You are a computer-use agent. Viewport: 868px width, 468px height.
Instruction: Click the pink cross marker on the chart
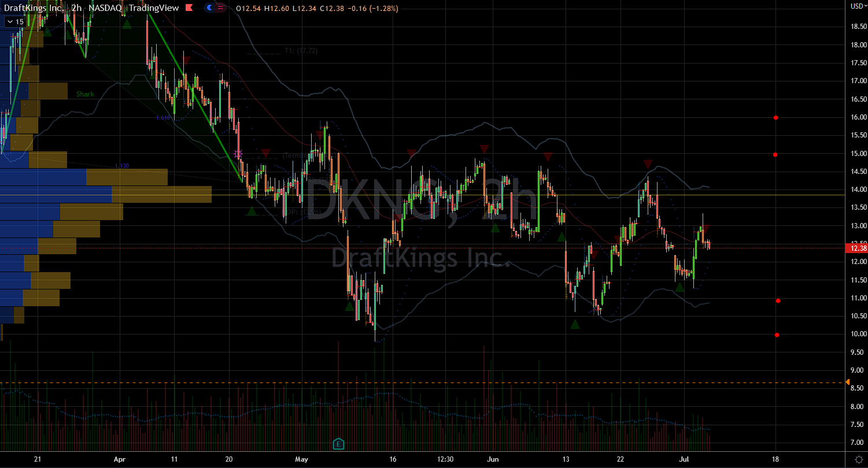[238, 154]
